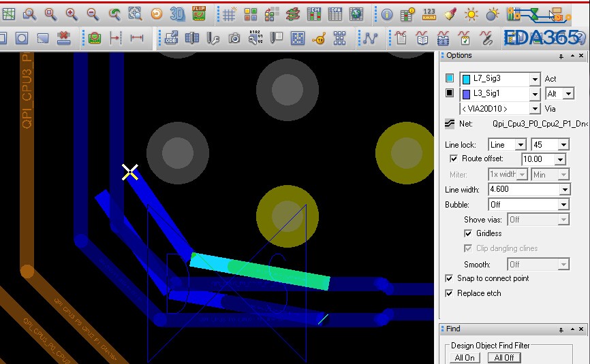Screen dimensions: 590x364
Task: Click the Flip design icon
Action: 199,14
